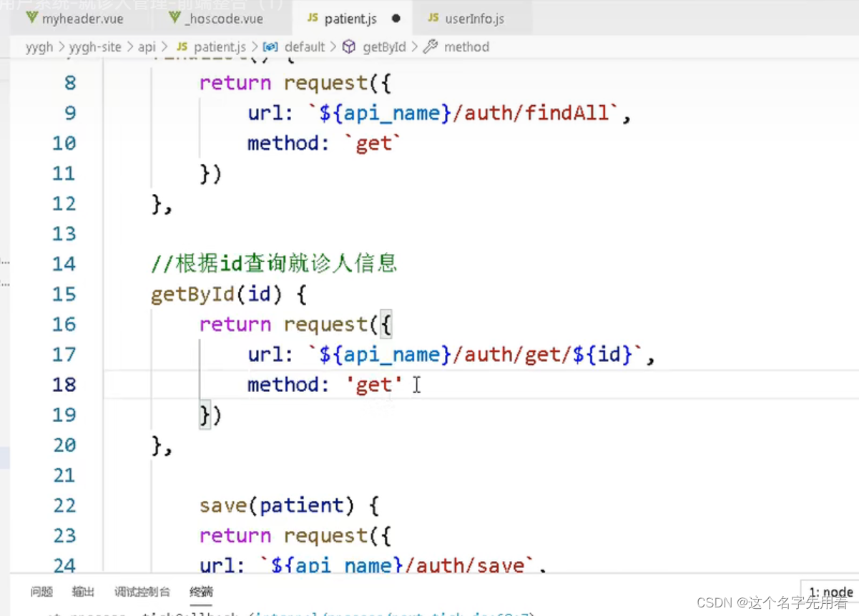Click patient.js in the breadcrumb
859x616 pixels.
(x=219, y=47)
